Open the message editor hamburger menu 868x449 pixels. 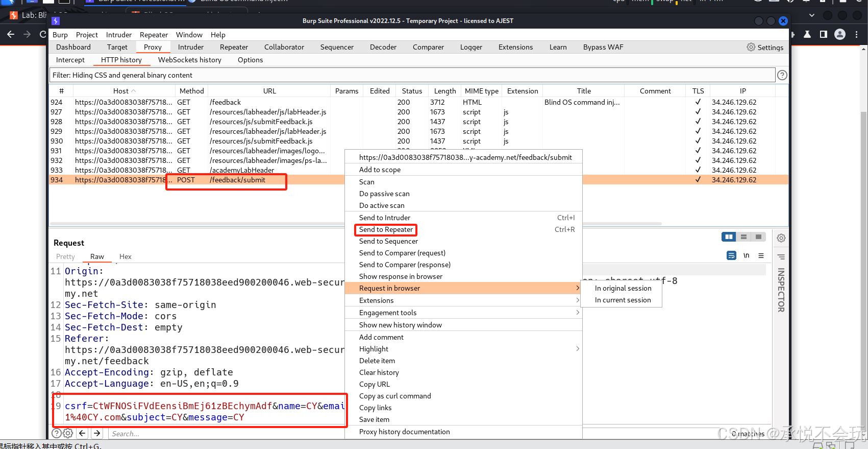761,255
